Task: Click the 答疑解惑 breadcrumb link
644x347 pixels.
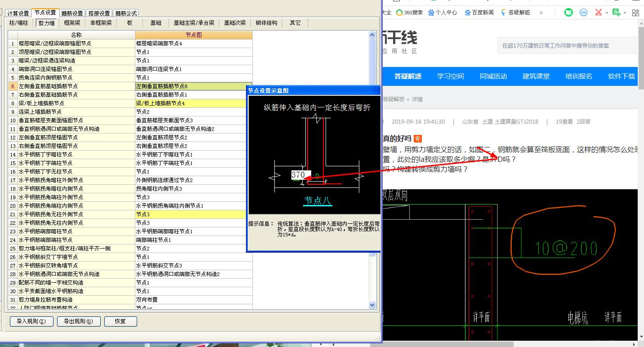Action: (x=394, y=99)
